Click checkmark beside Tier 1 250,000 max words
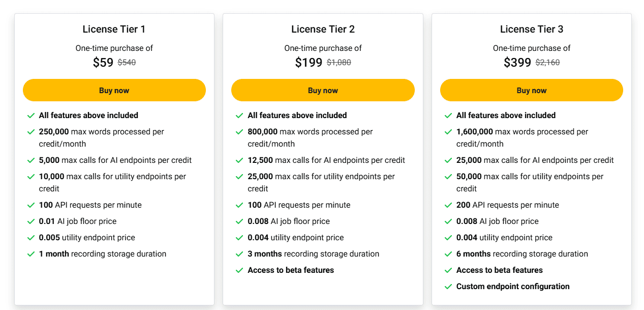This screenshot has height=310, width=644. (x=31, y=132)
